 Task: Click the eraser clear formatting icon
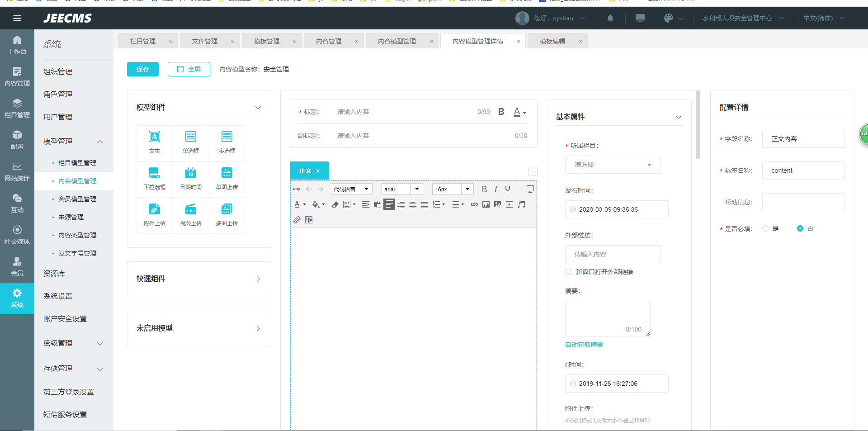335,204
